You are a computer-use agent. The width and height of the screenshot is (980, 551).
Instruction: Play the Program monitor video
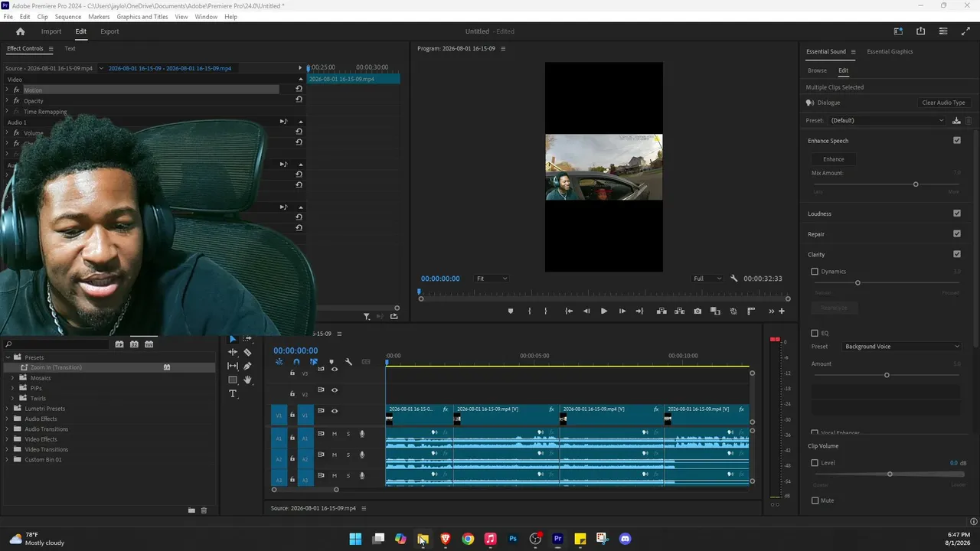tap(604, 311)
